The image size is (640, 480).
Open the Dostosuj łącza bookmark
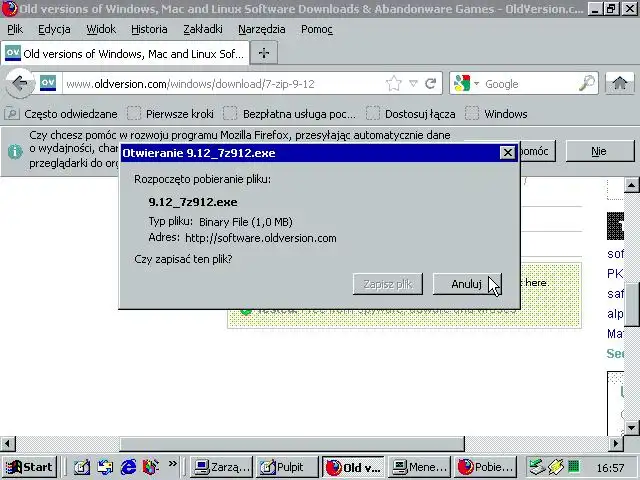[411, 114]
